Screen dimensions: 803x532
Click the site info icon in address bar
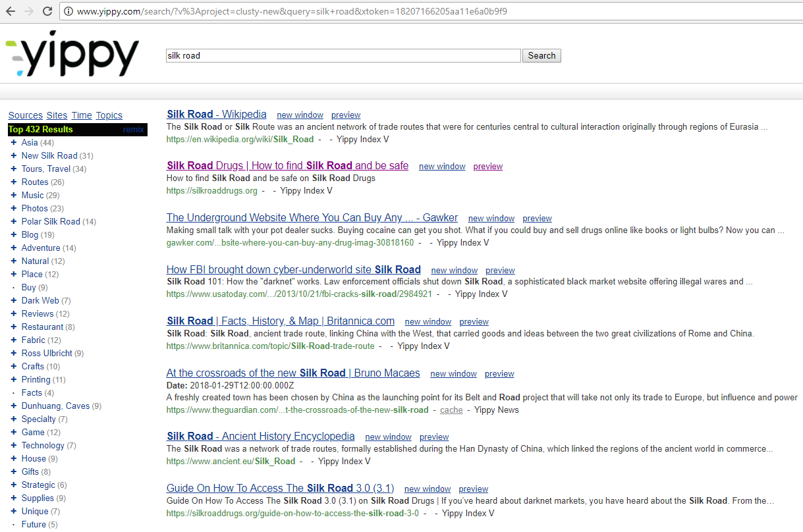click(68, 11)
